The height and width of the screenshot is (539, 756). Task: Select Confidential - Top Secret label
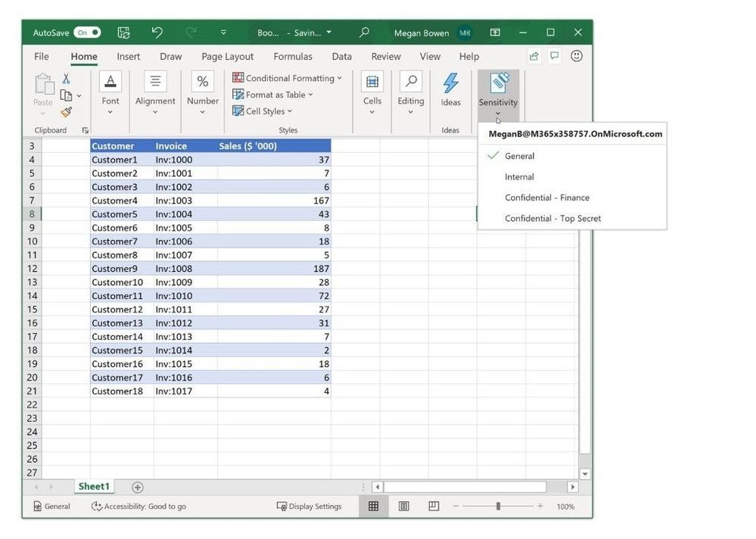(572, 218)
